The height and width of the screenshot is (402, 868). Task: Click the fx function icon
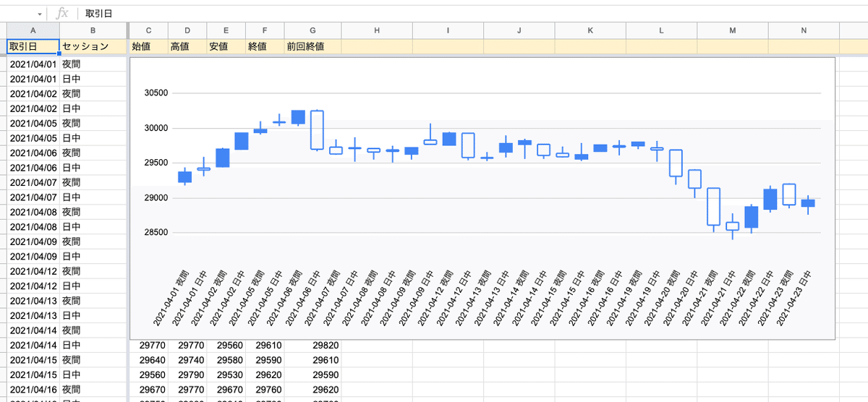(63, 13)
